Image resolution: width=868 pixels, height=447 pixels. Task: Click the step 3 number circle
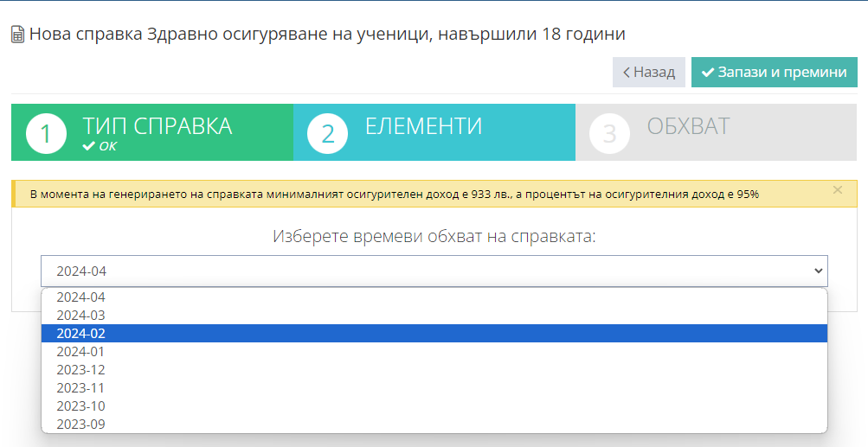click(610, 134)
